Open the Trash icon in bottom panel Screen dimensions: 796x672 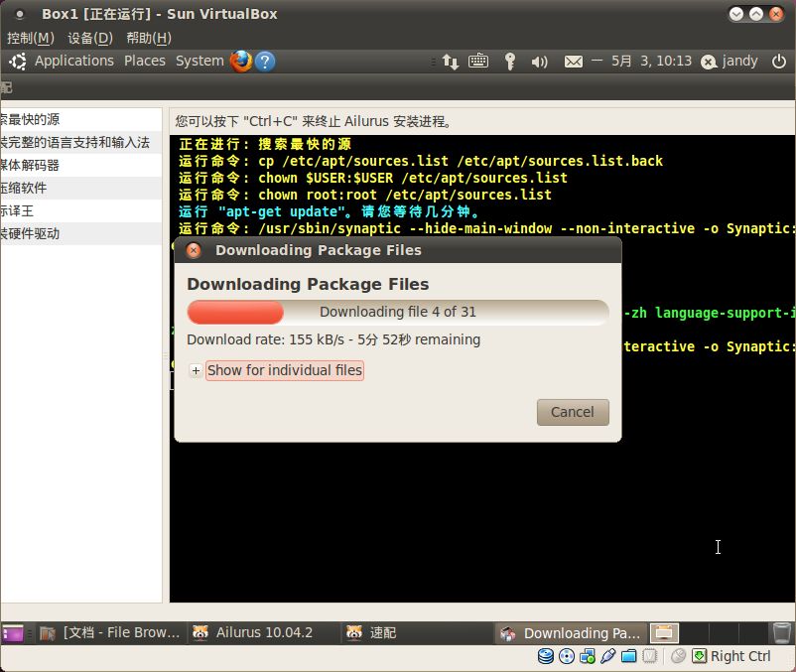coord(781,633)
